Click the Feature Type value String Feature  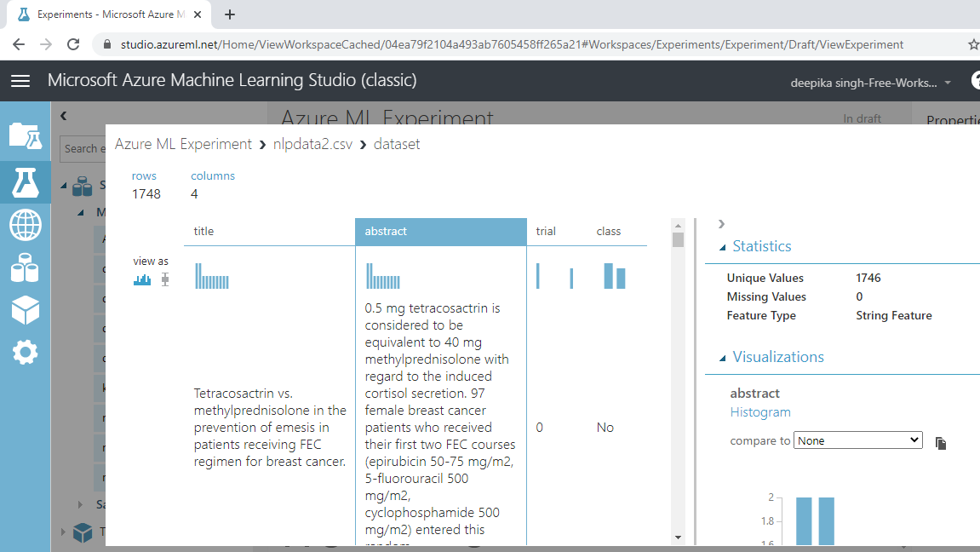894,316
